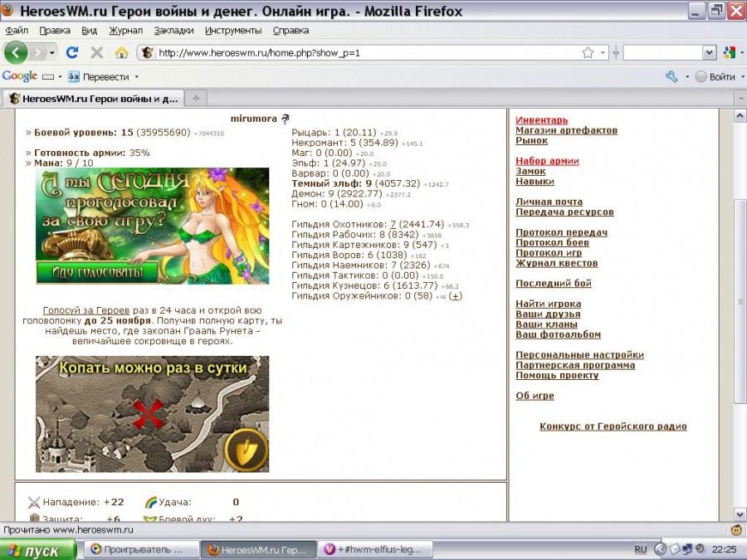Open the Набор армии link

click(x=547, y=161)
